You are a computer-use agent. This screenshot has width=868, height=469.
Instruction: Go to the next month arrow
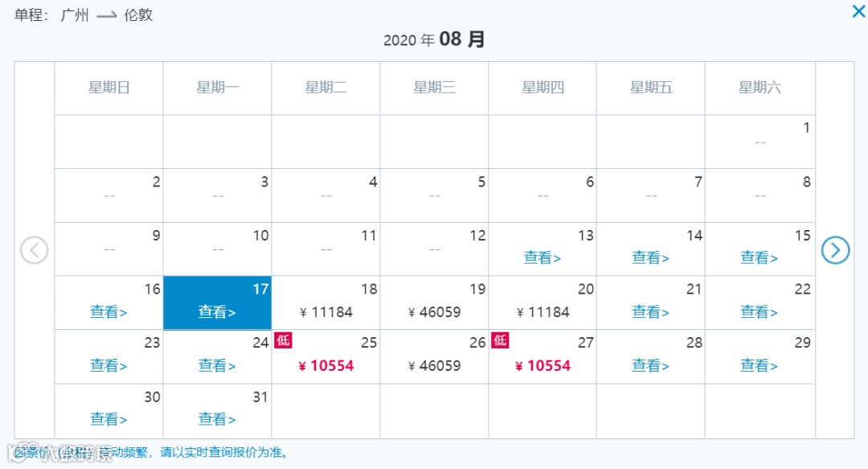(835, 250)
